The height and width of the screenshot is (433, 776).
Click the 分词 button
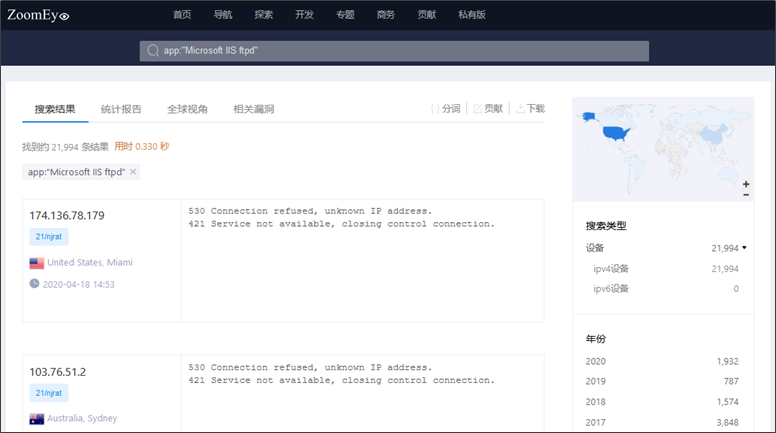tap(445, 108)
